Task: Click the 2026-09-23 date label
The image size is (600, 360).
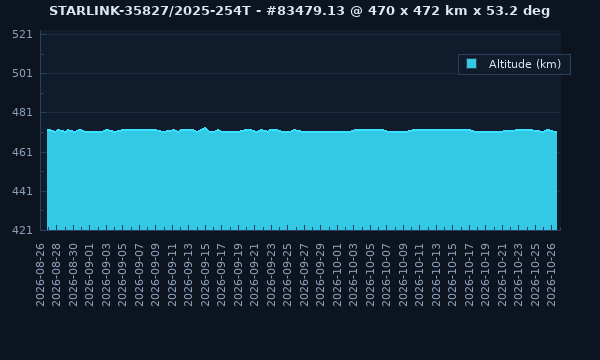Action: 271,274
